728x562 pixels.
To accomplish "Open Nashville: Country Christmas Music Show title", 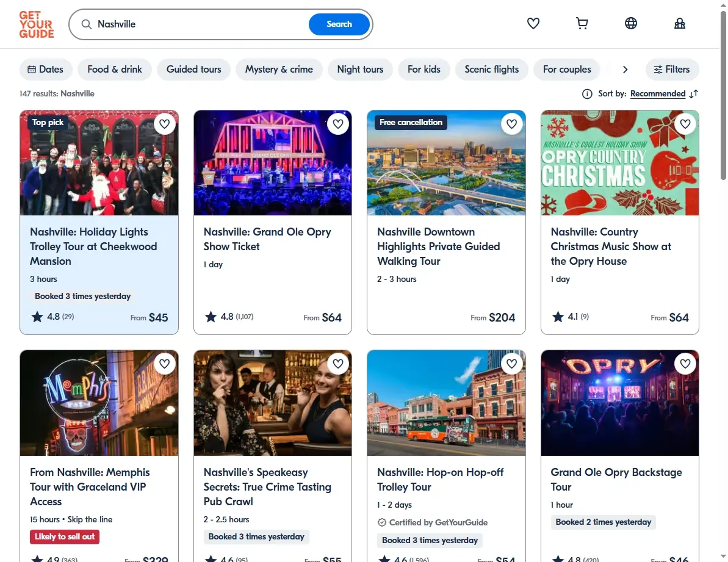I will click(611, 247).
